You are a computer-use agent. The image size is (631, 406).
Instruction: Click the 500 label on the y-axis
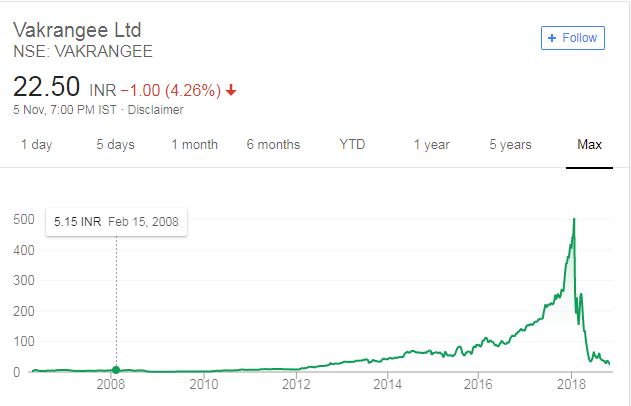(x=22, y=219)
